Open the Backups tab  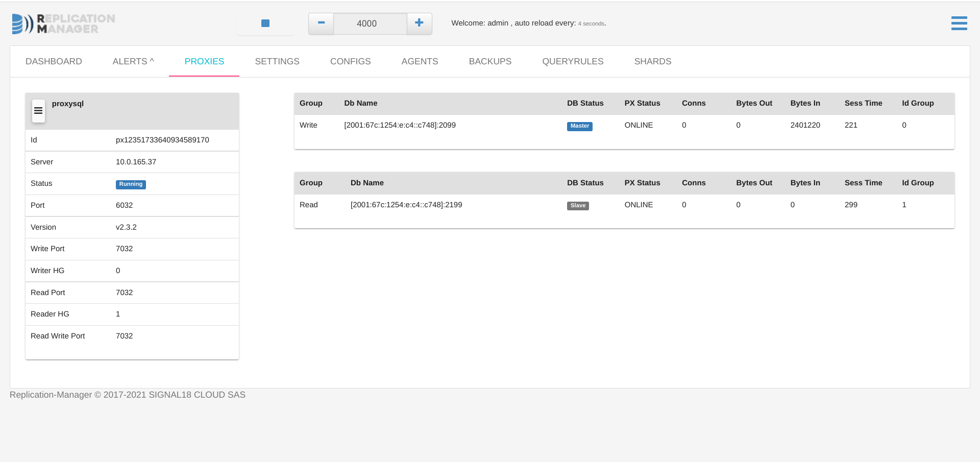[490, 61]
